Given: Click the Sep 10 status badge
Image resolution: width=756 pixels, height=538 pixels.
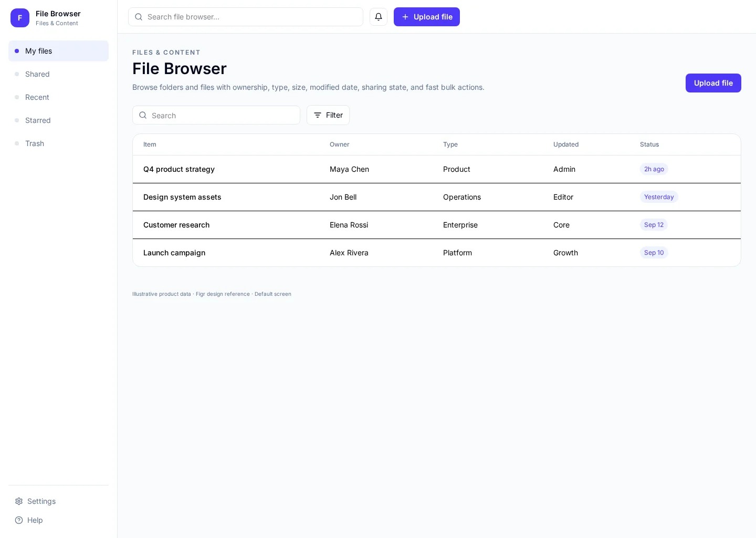Looking at the screenshot, I should click(654, 253).
